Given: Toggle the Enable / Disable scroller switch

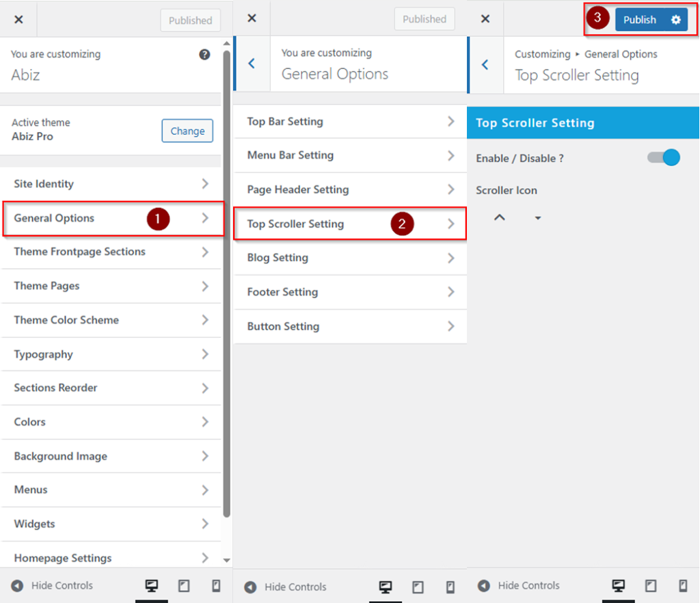Looking at the screenshot, I should click(663, 158).
